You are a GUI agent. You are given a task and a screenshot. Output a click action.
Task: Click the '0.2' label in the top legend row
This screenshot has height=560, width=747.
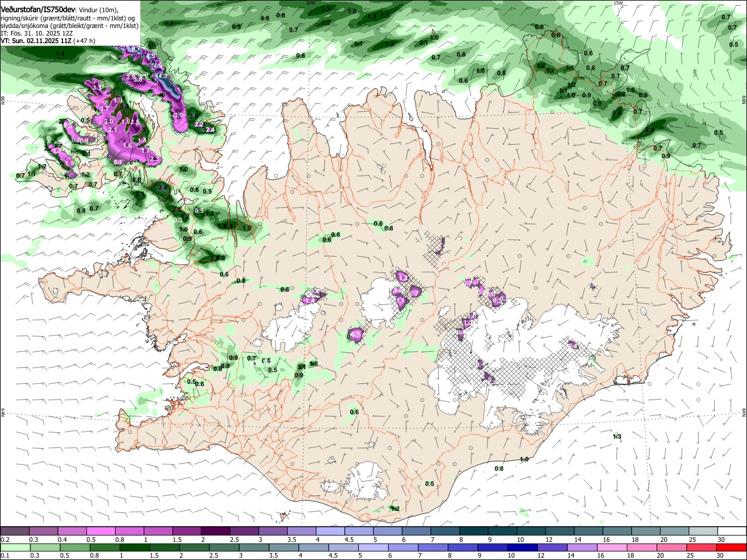click(x=5, y=540)
